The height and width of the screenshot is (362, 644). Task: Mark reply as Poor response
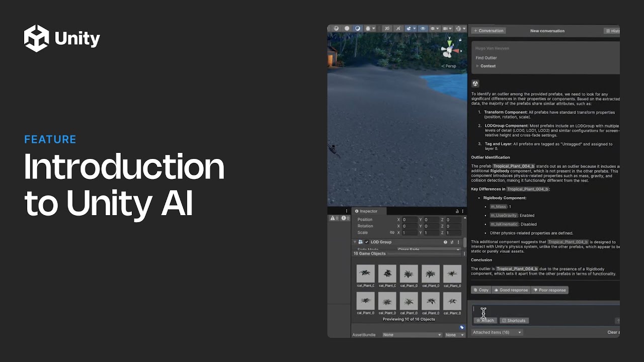pos(550,290)
